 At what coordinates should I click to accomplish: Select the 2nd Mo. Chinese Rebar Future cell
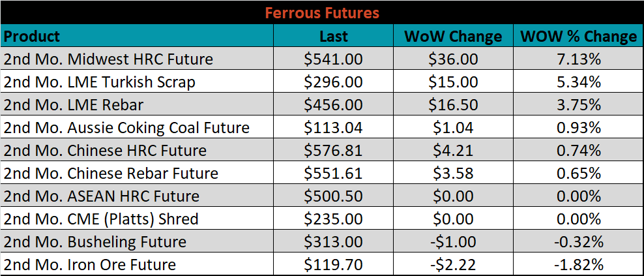(x=137, y=173)
